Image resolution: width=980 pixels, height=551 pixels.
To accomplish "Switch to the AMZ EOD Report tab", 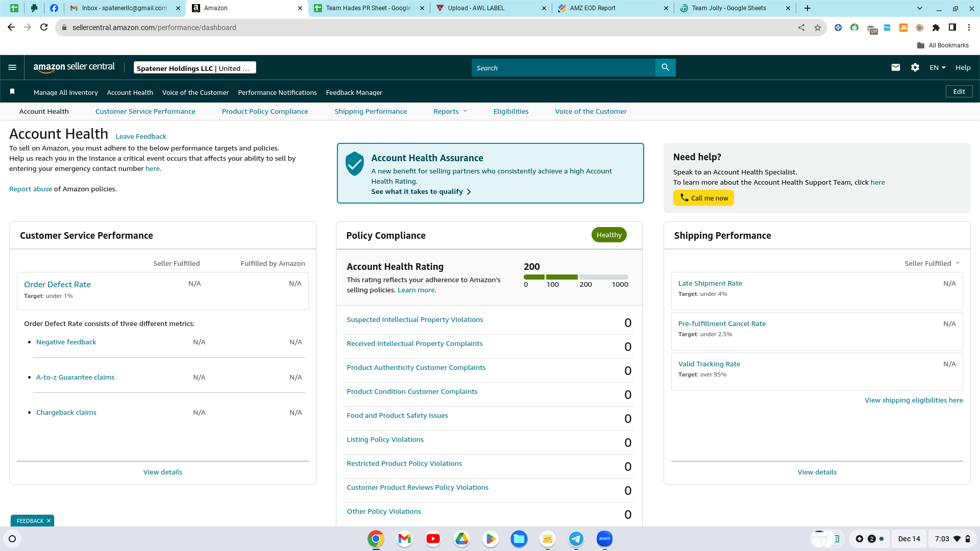I will [612, 8].
